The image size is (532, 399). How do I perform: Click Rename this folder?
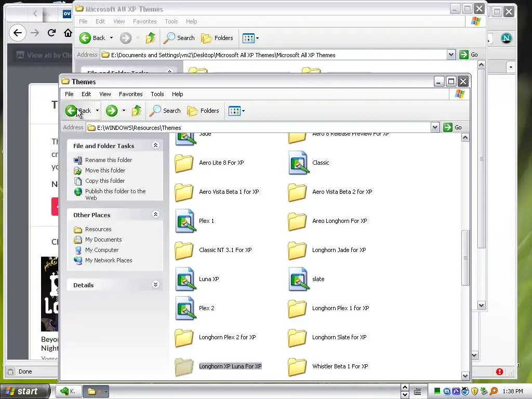point(103,160)
